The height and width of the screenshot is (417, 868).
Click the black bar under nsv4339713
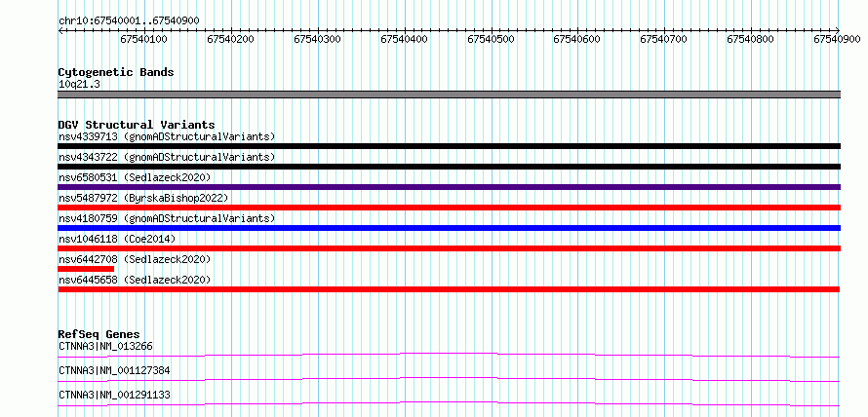click(449, 146)
